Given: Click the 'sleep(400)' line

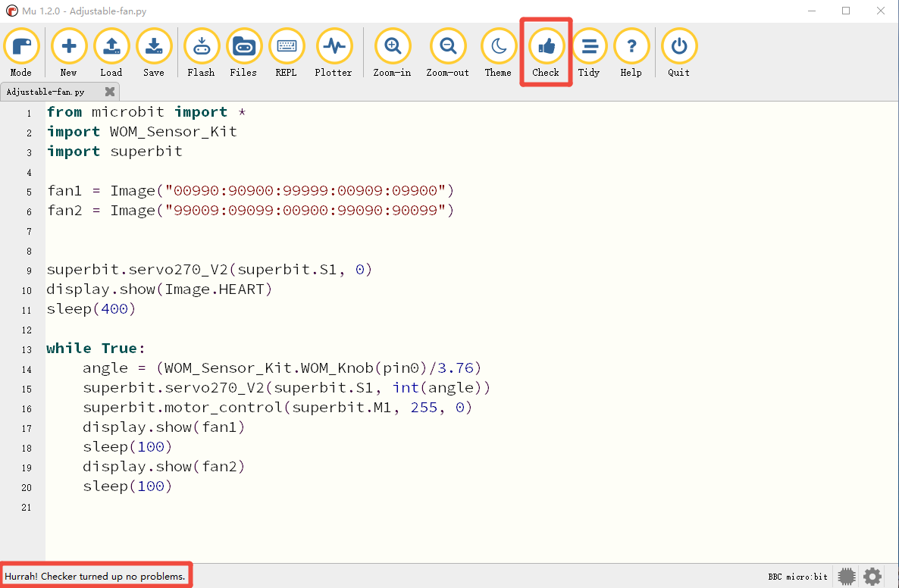Looking at the screenshot, I should (91, 309).
